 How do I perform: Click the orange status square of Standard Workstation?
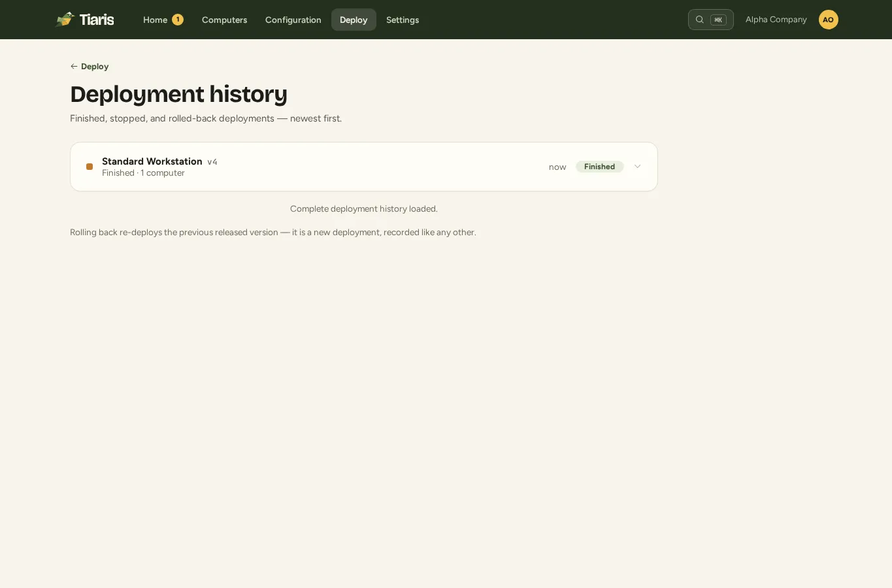(90, 167)
